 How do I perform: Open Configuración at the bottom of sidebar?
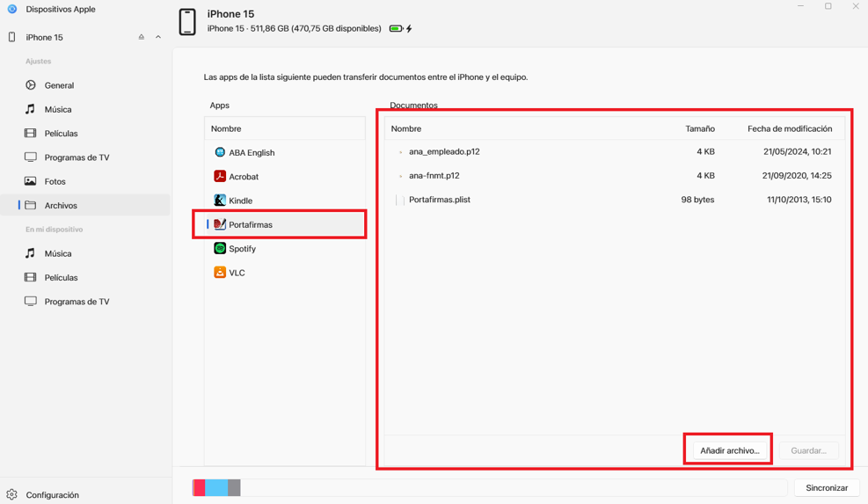point(52,494)
